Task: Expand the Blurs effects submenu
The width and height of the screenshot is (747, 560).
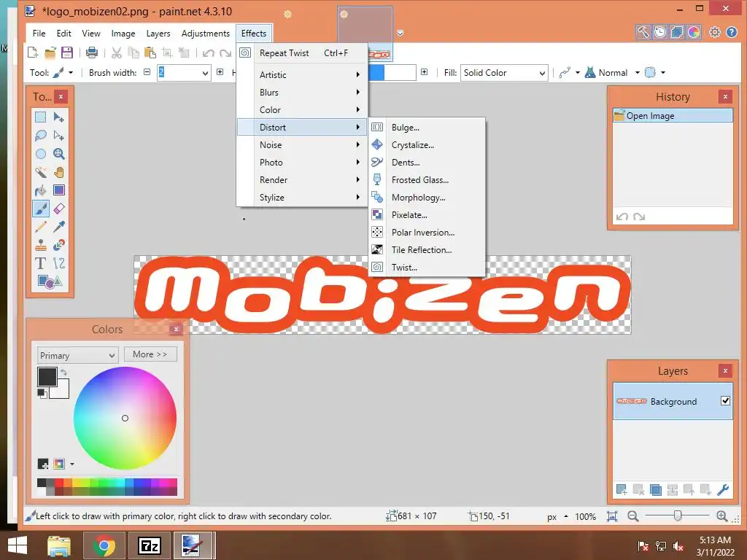Action: (x=303, y=93)
